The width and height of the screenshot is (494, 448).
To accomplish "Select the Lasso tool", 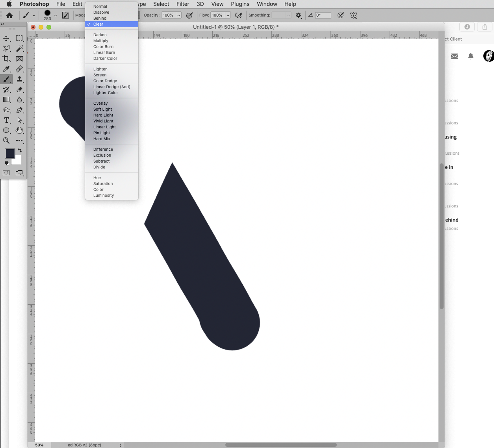I will tap(6, 48).
